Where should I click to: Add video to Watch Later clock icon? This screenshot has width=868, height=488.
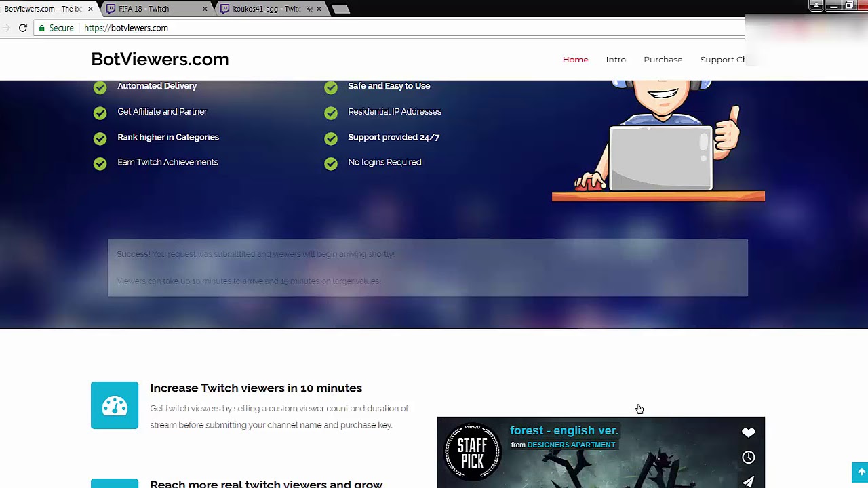click(x=748, y=457)
